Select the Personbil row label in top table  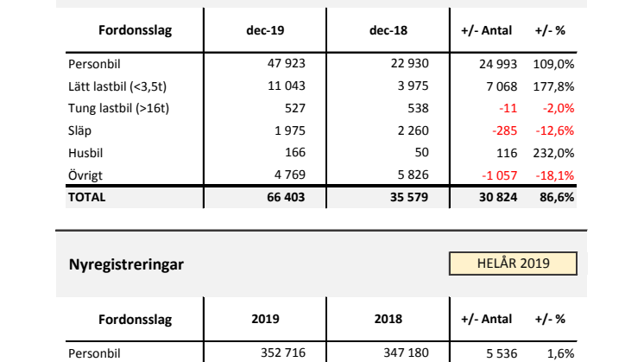(94, 63)
